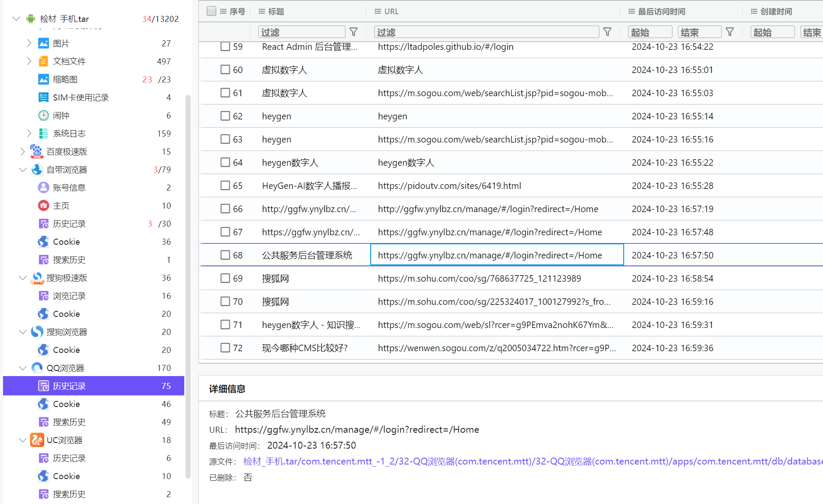Image resolution: width=823 pixels, height=504 pixels.
Task: Click the column menu icon beside 序号 header
Action: (x=223, y=12)
